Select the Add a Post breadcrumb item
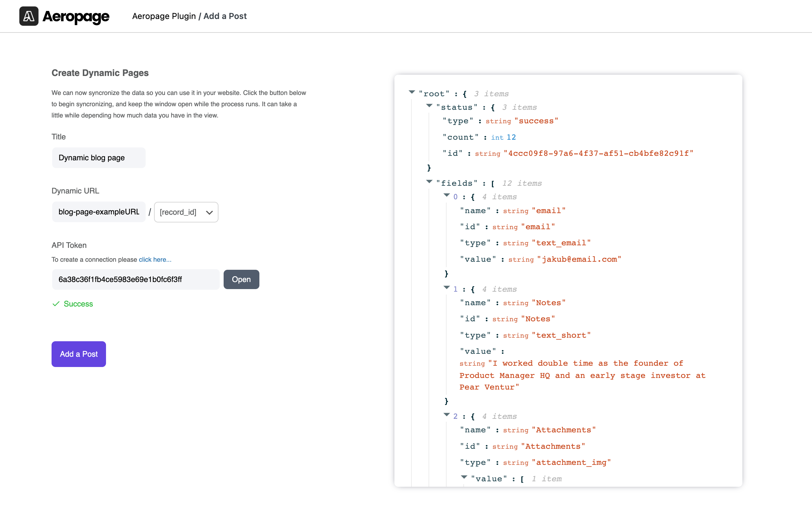The image size is (812, 508). [x=225, y=16]
